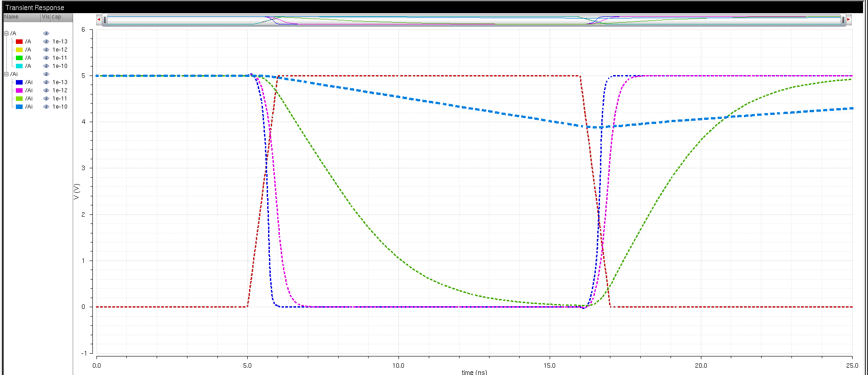The height and width of the screenshot is (375, 868).
Task: Click the Vis column header
Action: point(45,17)
